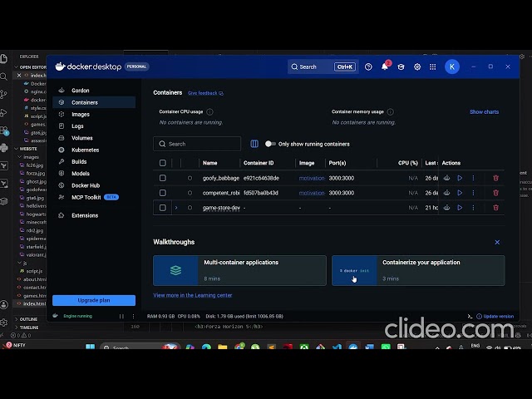Viewport: 532px width, 399px height.
Task: Open Logs in the sidebar
Action: pyautogui.click(x=94, y=126)
